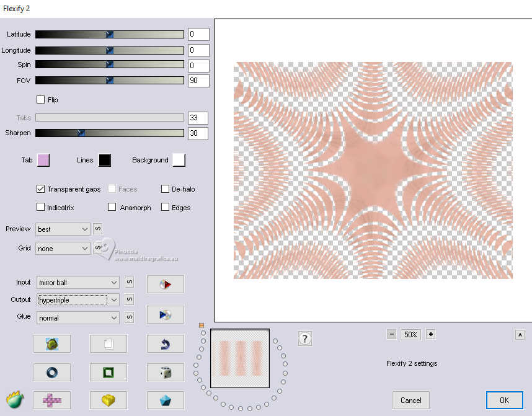Click the Spin value field
The image size is (532, 416).
(x=198, y=66)
